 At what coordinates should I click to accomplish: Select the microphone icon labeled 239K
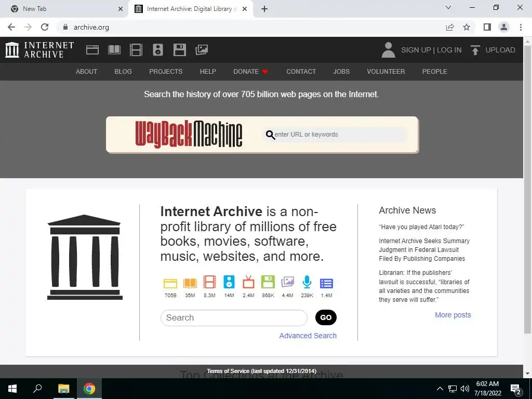tap(307, 282)
